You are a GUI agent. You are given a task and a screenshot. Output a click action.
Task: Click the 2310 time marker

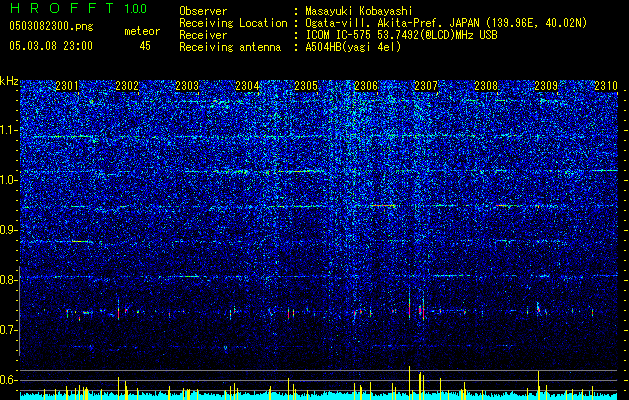[x=606, y=85]
